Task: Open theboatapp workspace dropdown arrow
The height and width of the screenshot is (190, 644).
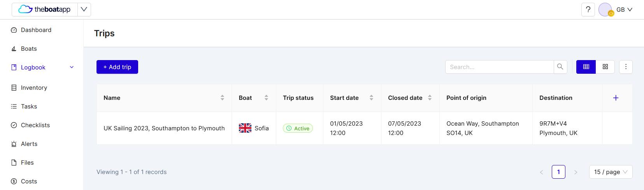Action: click(x=84, y=9)
